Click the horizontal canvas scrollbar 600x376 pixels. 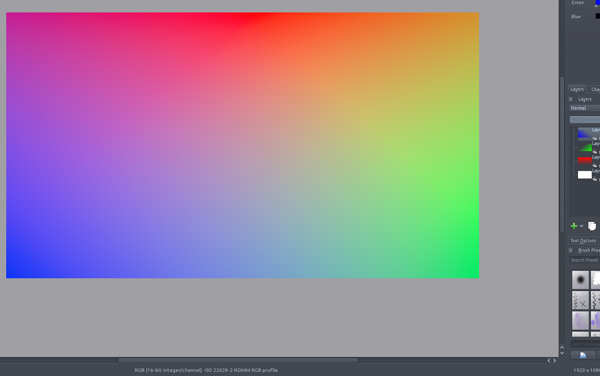point(238,360)
